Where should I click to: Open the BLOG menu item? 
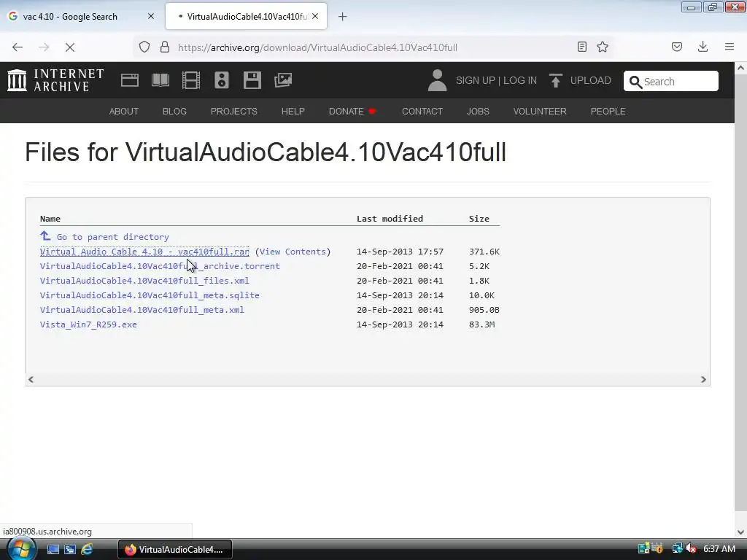[x=174, y=111]
